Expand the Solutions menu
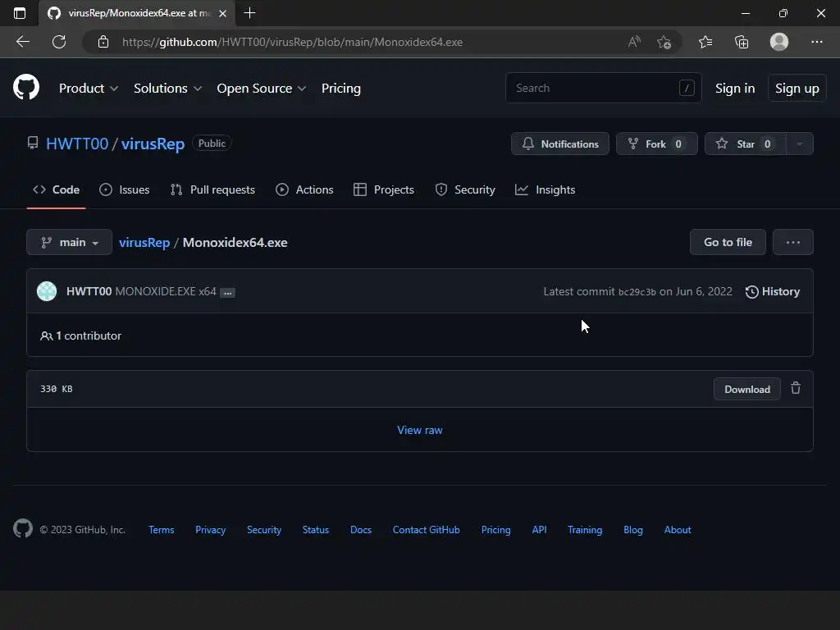 coord(167,89)
